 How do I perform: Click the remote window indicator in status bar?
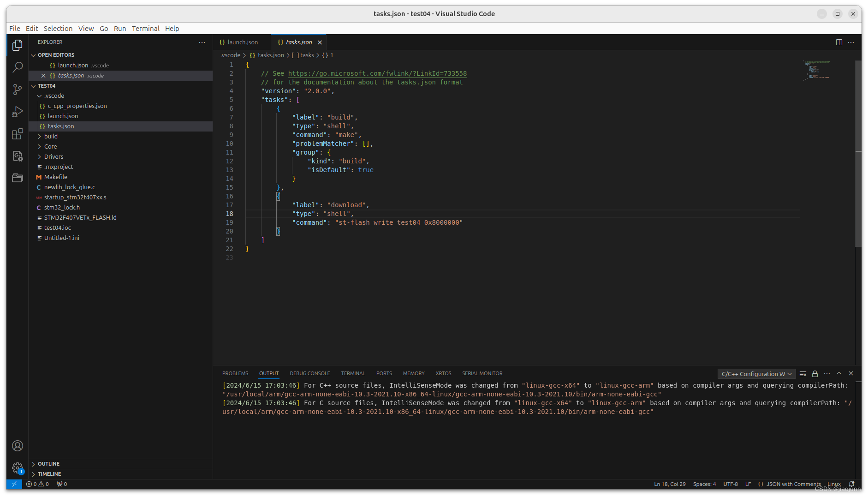[x=14, y=484]
